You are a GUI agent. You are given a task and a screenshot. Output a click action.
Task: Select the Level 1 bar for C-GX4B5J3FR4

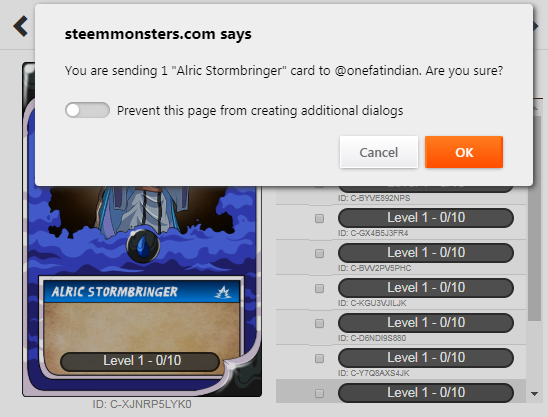(x=426, y=218)
